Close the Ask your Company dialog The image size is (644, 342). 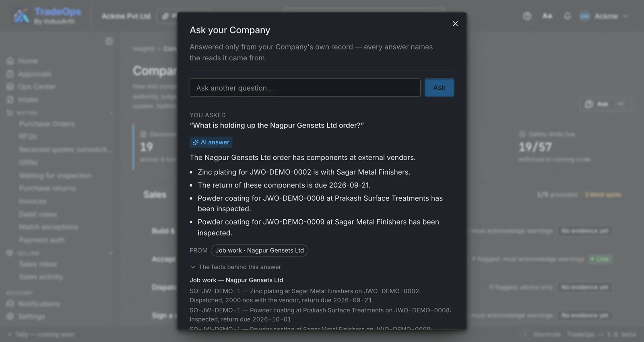(455, 24)
